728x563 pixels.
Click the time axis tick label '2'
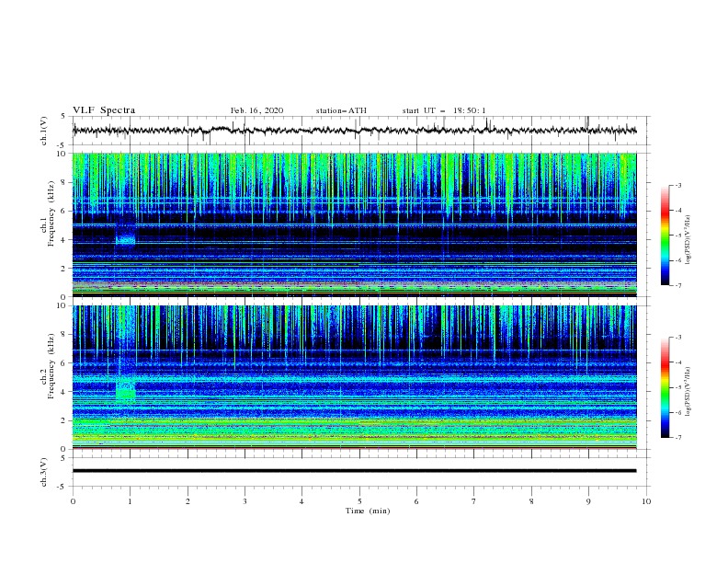click(x=188, y=501)
